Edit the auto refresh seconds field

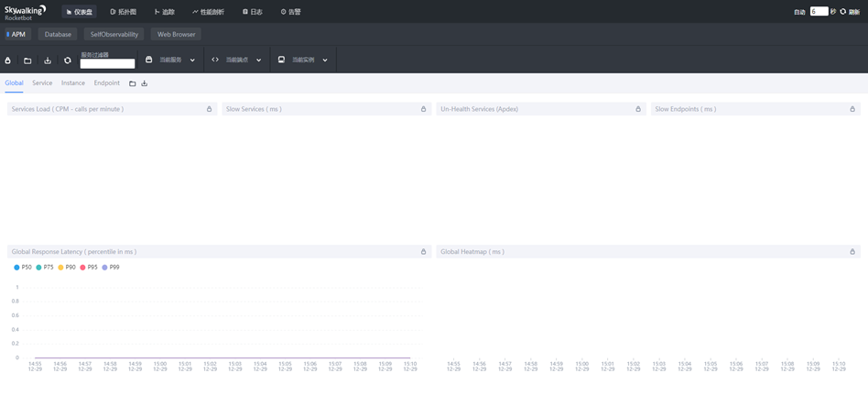(819, 11)
